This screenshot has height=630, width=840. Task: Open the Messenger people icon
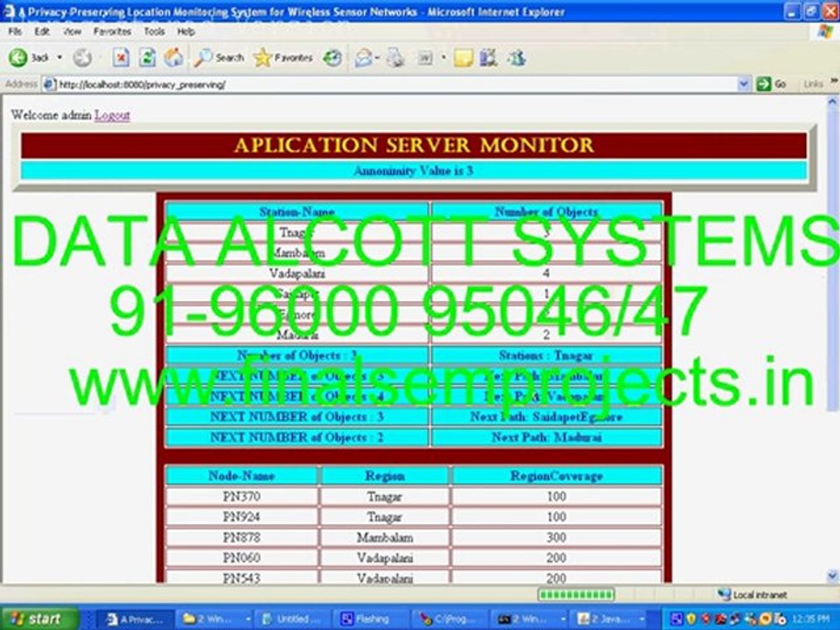coord(517,58)
